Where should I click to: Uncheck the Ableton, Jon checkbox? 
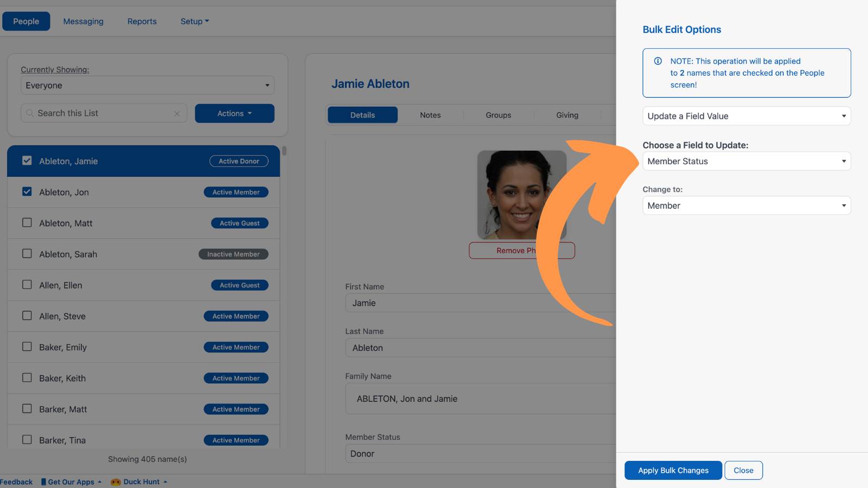tap(27, 191)
